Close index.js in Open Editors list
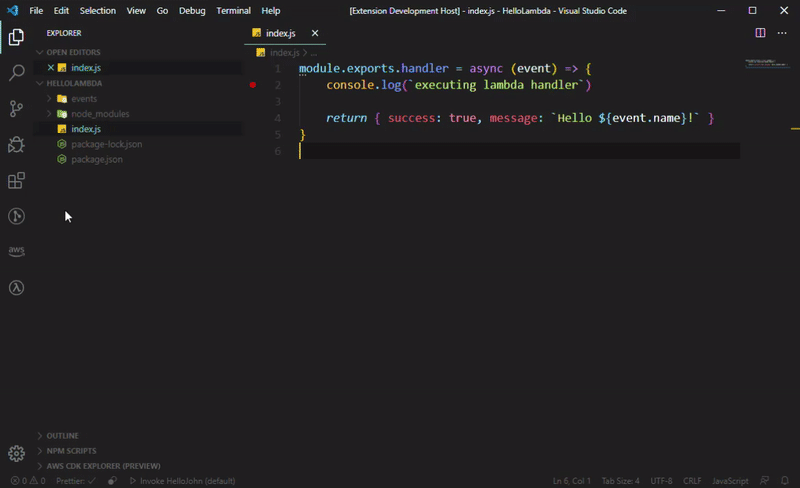 pos(51,67)
